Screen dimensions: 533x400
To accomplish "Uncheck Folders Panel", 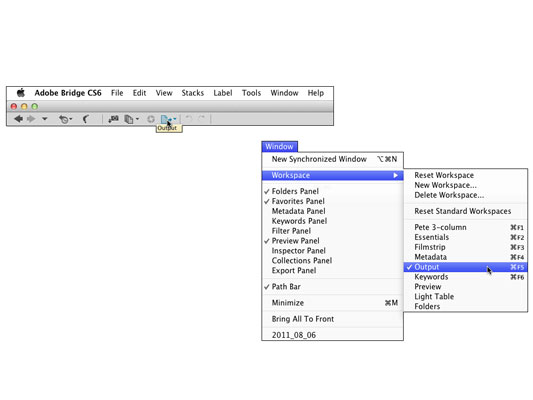I will point(332,191).
